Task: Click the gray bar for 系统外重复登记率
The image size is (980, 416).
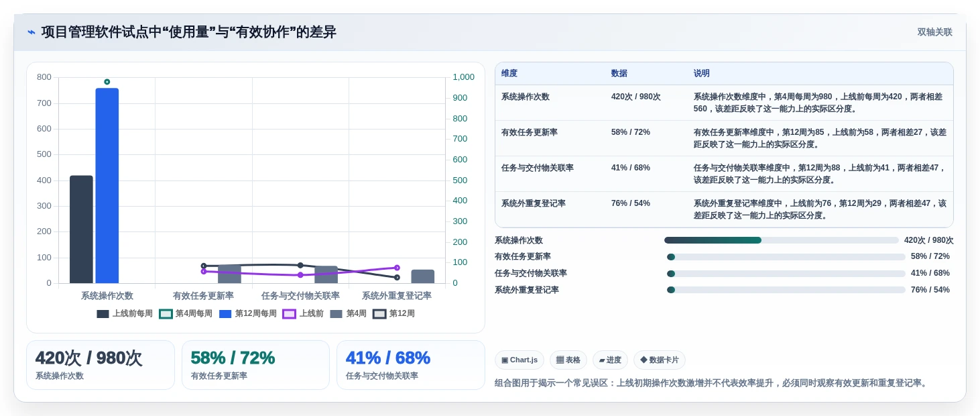Action: point(423,276)
